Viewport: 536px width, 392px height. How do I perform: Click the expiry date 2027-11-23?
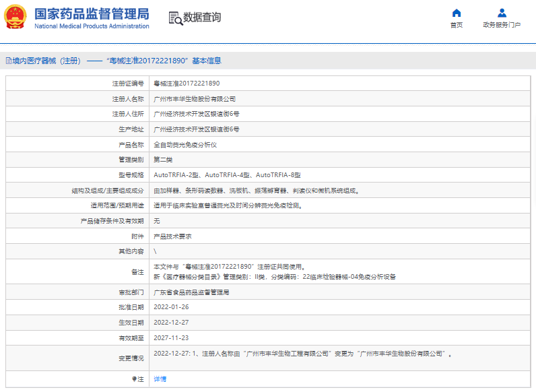click(x=171, y=338)
